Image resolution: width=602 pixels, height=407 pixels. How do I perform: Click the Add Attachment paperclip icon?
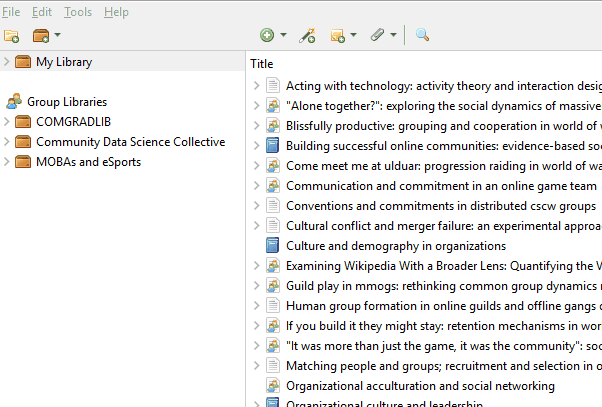click(377, 35)
